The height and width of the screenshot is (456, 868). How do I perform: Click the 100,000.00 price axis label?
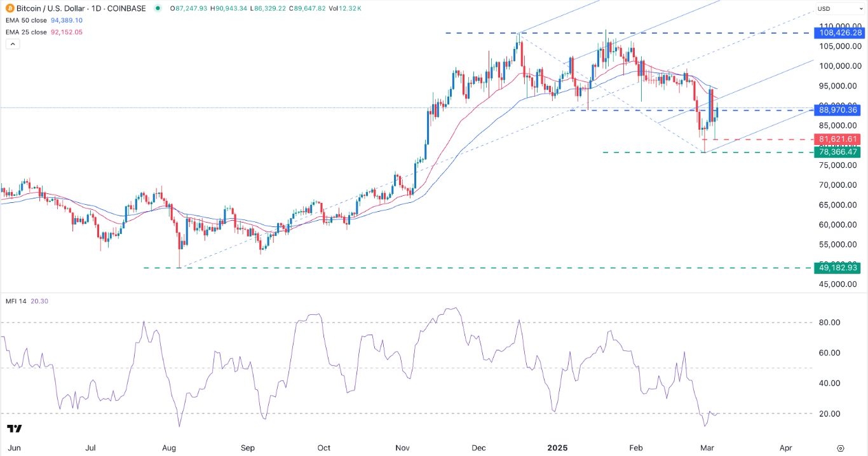tap(839, 66)
